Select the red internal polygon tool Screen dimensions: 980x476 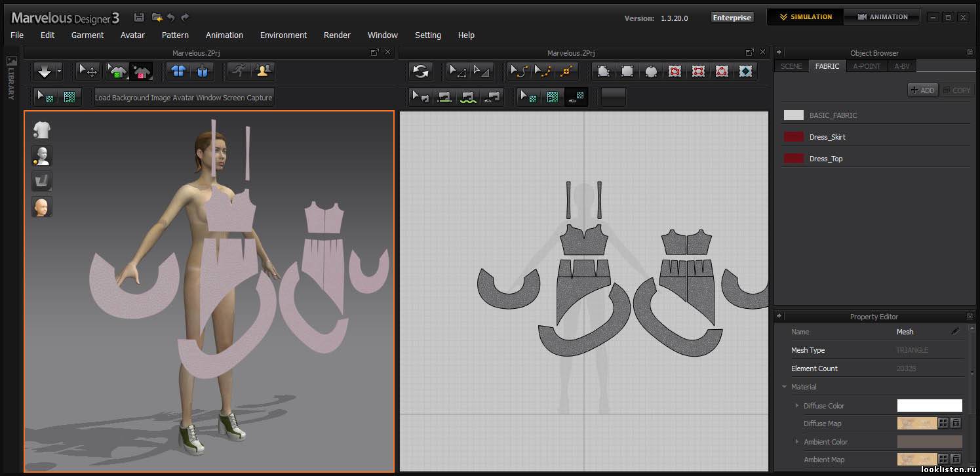coord(675,71)
